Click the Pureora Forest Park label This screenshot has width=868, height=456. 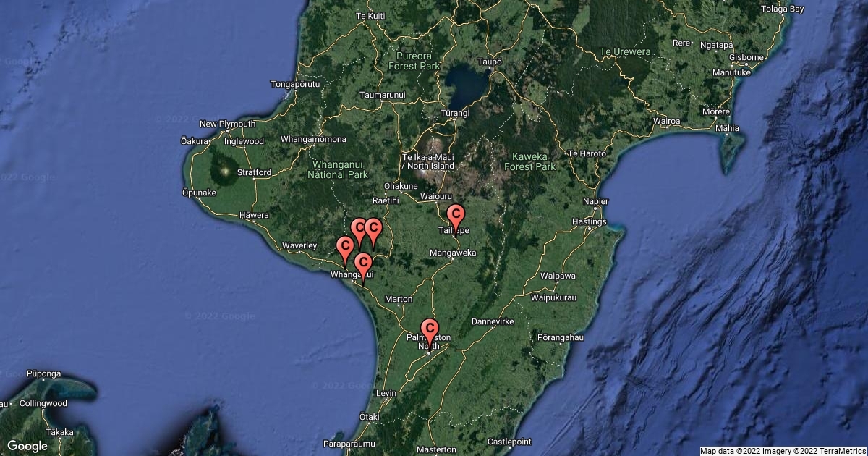click(414, 60)
